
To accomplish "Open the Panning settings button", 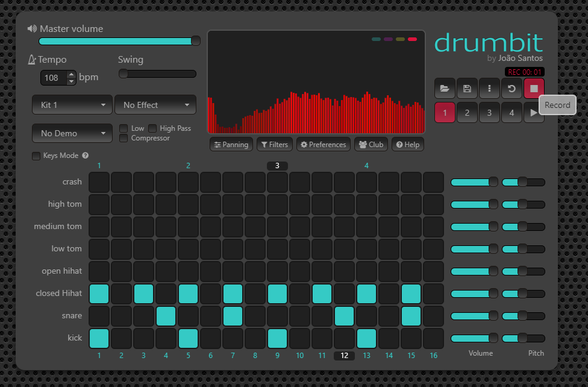I will (x=231, y=145).
